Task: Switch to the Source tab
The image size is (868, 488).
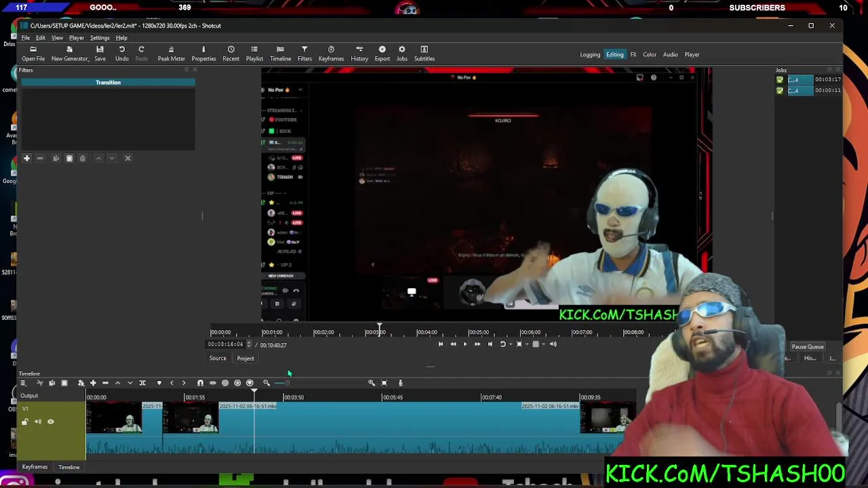Action: 218,358
